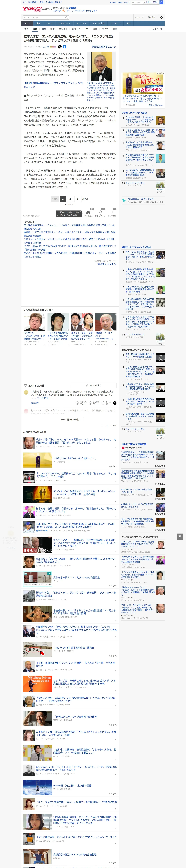Click the 記事に関する報告 link
Viewport: 186px width, 868px height.
pos(32,216)
